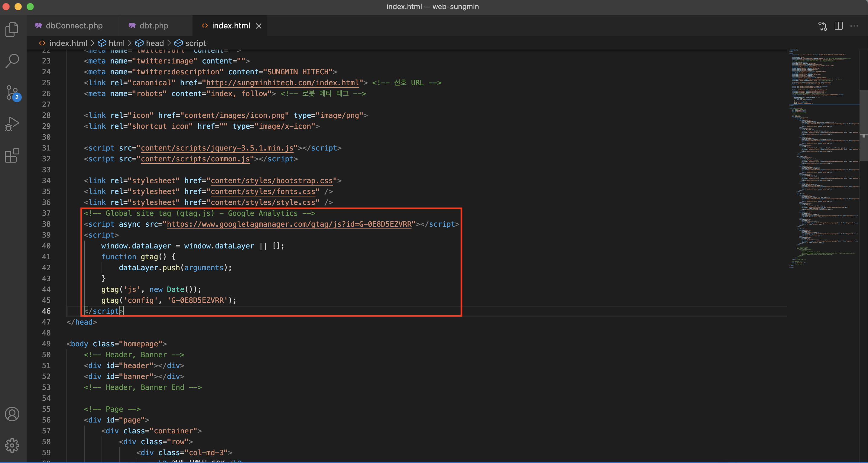This screenshot has height=463, width=868.
Task: Click the Open Changes compare icon
Action: pos(822,26)
